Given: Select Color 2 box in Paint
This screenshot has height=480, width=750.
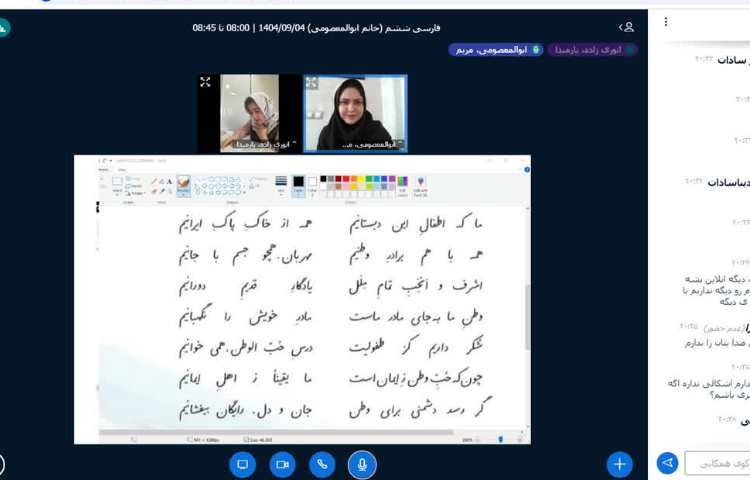Looking at the screenshot, I should pyautogui.click(x=312, y=185).
